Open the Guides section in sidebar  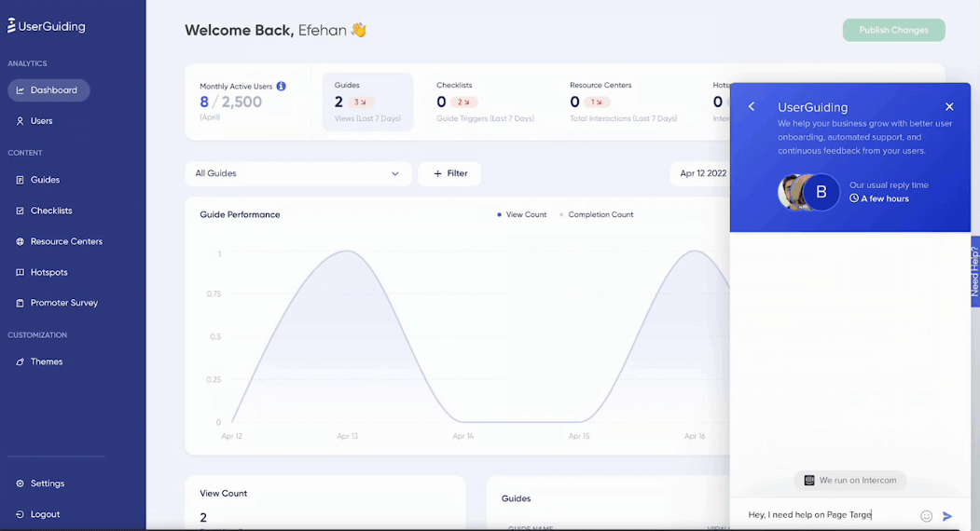click(x=45, y=180)
